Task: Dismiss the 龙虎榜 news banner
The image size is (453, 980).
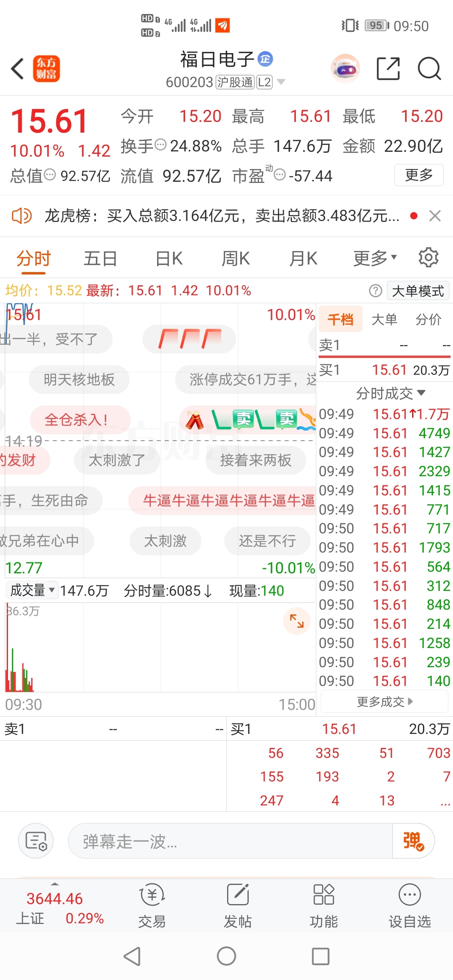Action: tap(435, 216)
